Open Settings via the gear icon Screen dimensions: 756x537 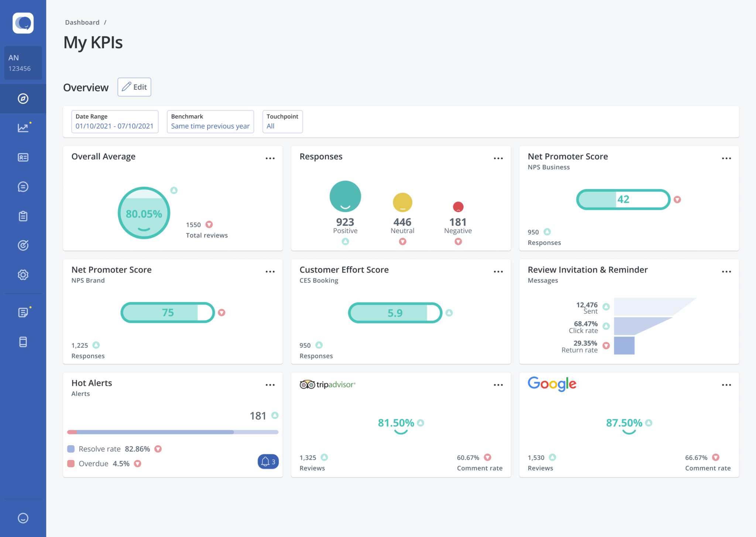pos(23,275)
